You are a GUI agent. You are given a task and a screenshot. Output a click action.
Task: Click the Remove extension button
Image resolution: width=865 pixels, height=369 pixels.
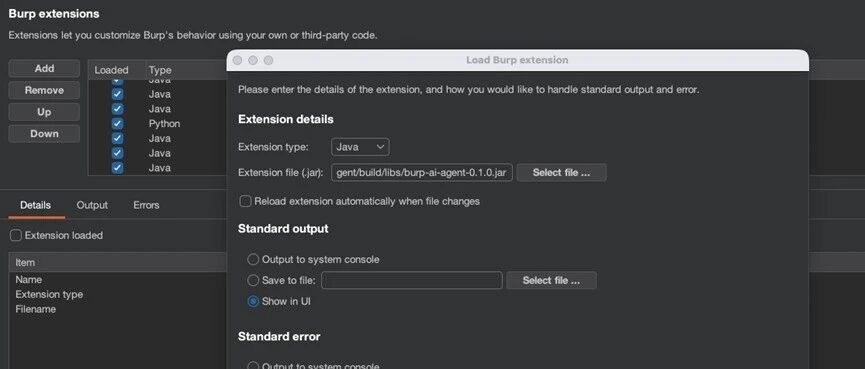[44, 90]
